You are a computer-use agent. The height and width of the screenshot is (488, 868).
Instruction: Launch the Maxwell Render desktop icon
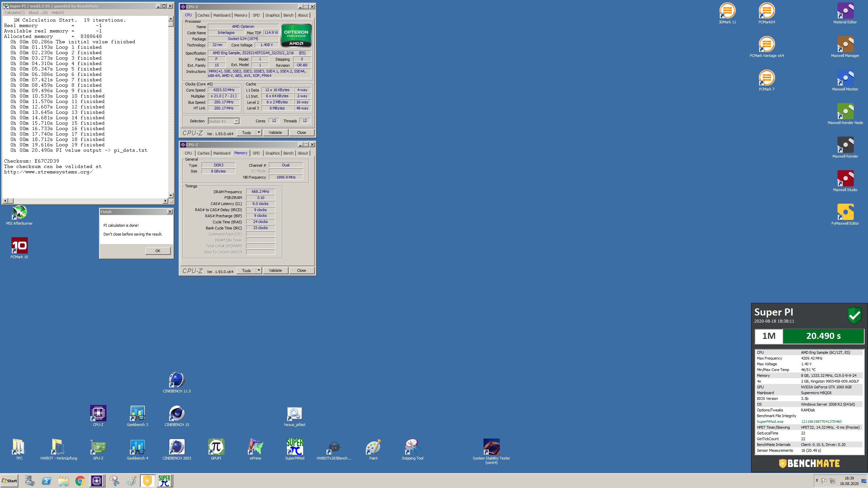coord(845,148)
